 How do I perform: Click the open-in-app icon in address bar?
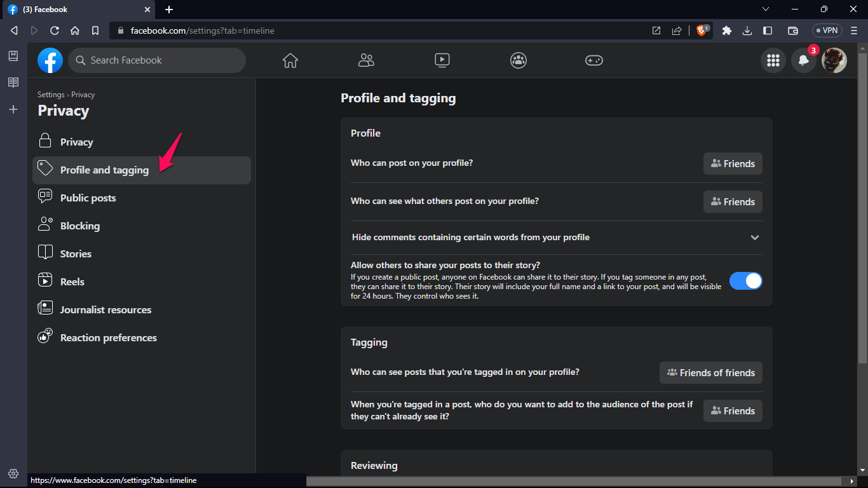[x=656, y=30]
